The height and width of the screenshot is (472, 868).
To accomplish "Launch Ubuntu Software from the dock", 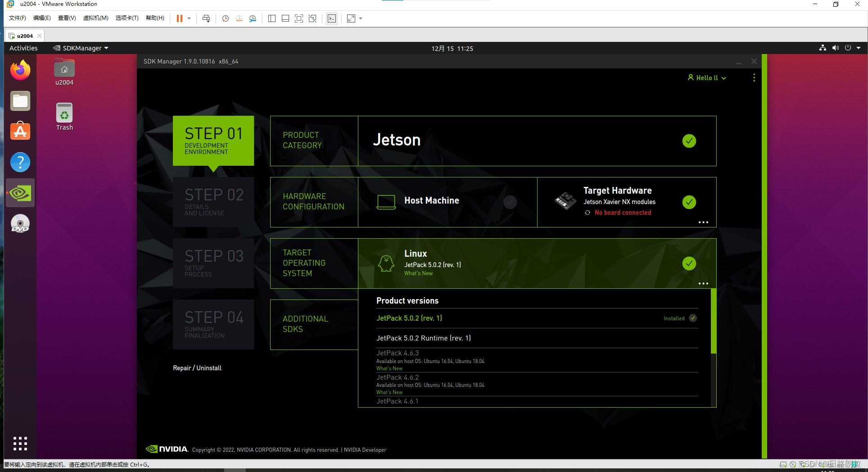I will (x=20, y=131).
